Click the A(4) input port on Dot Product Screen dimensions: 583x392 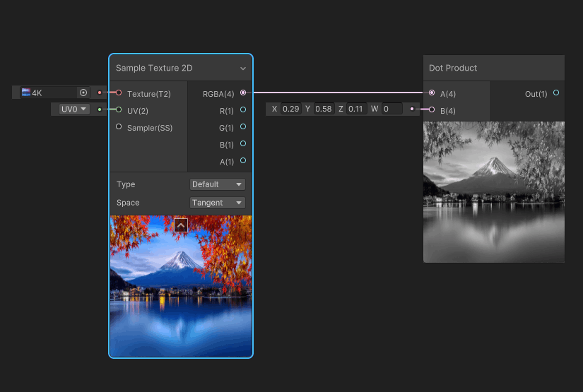[x=432, y=93]
